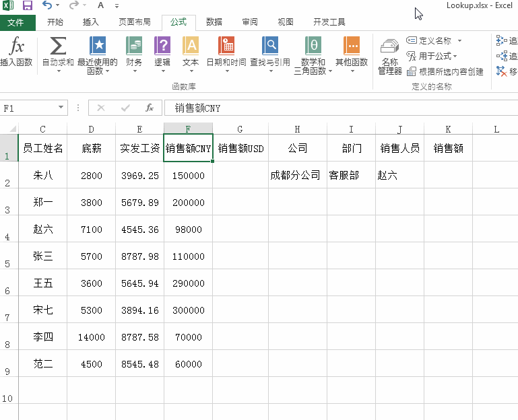Click the Insert Function fx icon in ribbon

click(17, 46)
